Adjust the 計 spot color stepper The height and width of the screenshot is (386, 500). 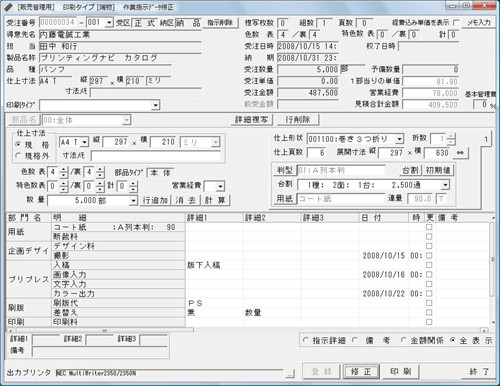(133, 186)
